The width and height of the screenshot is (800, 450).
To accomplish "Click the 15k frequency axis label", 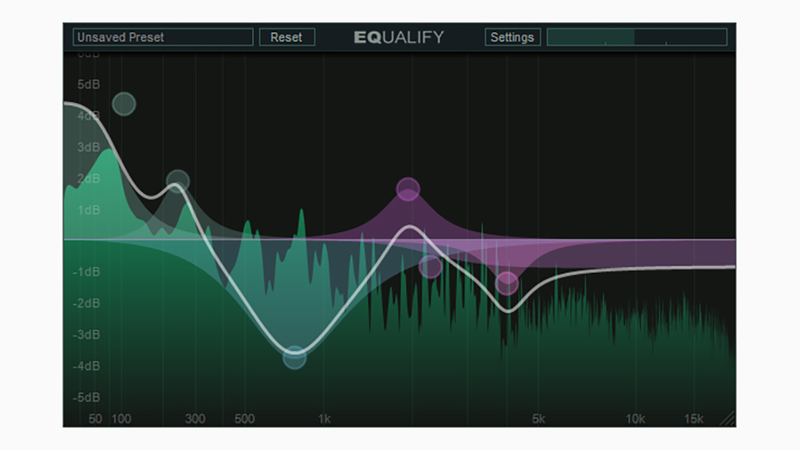I will pyautogui.click(x=694, y=419).
